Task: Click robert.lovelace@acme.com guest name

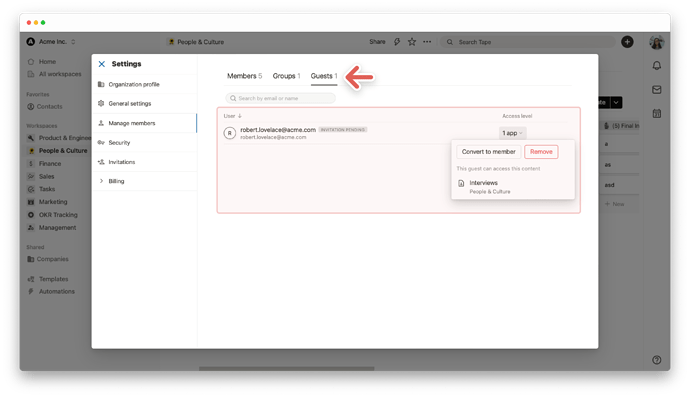Action: click(x=278, y=130)
